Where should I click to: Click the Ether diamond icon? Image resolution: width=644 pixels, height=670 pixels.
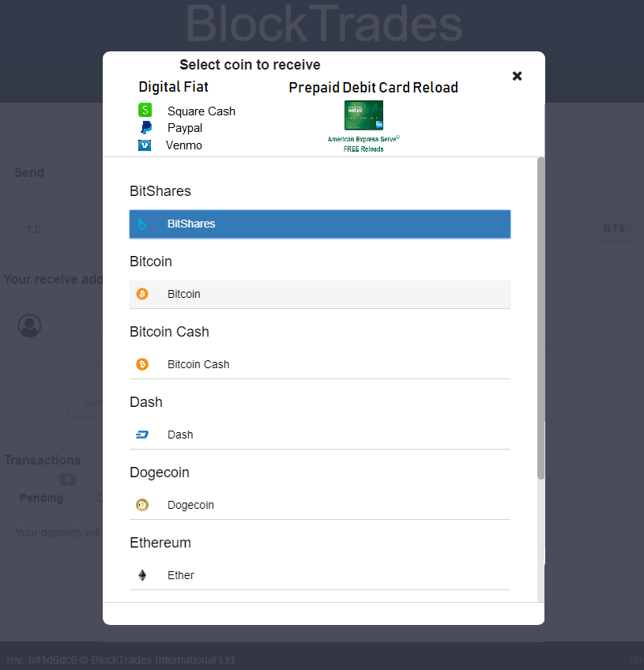(x=142, y=575)
